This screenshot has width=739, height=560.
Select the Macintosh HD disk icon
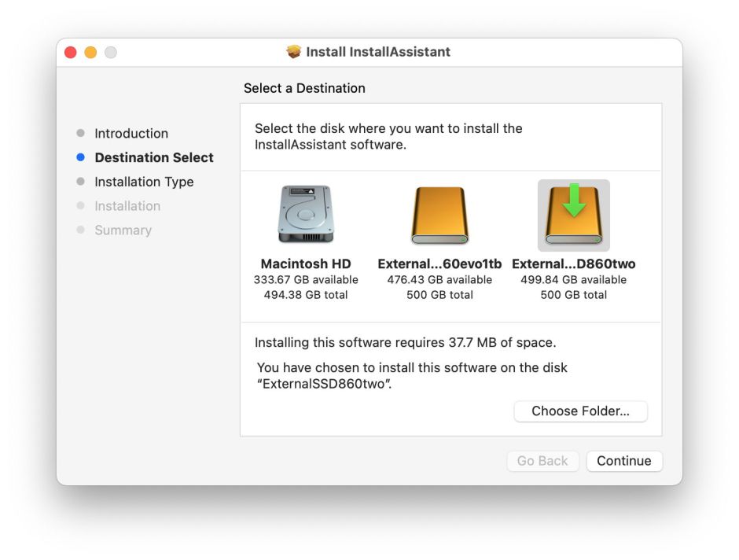pos(305,215)
